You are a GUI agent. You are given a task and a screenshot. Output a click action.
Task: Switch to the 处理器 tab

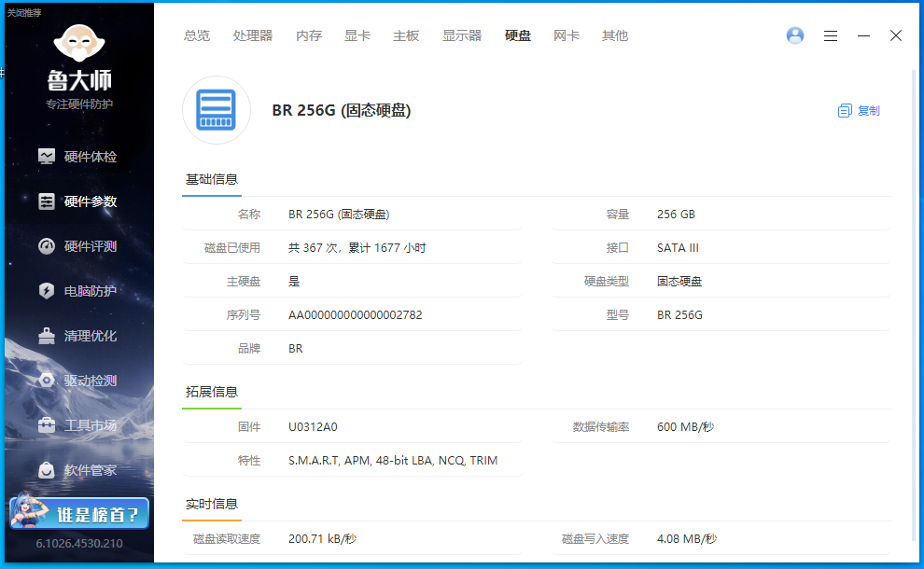(x=253, y=35)
